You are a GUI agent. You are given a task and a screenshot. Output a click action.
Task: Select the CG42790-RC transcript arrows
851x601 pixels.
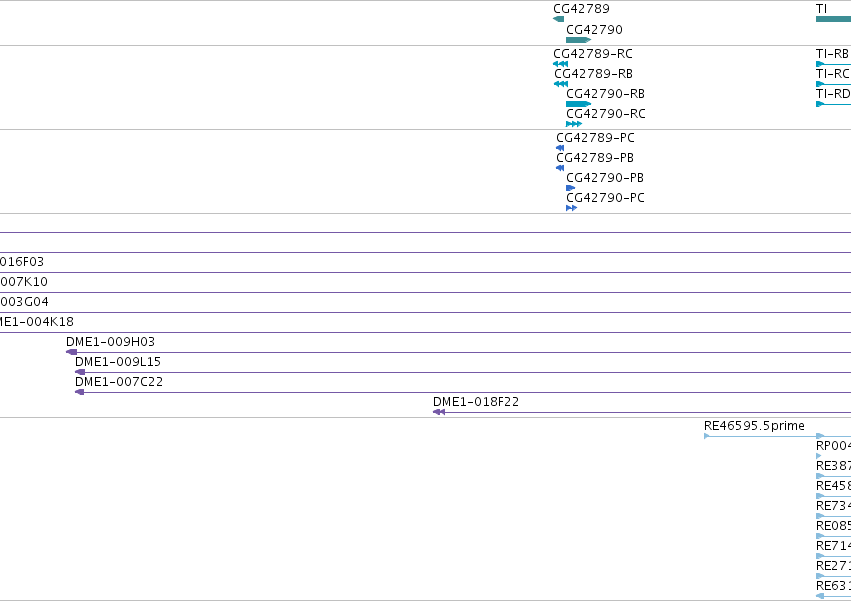click(574, 124)
